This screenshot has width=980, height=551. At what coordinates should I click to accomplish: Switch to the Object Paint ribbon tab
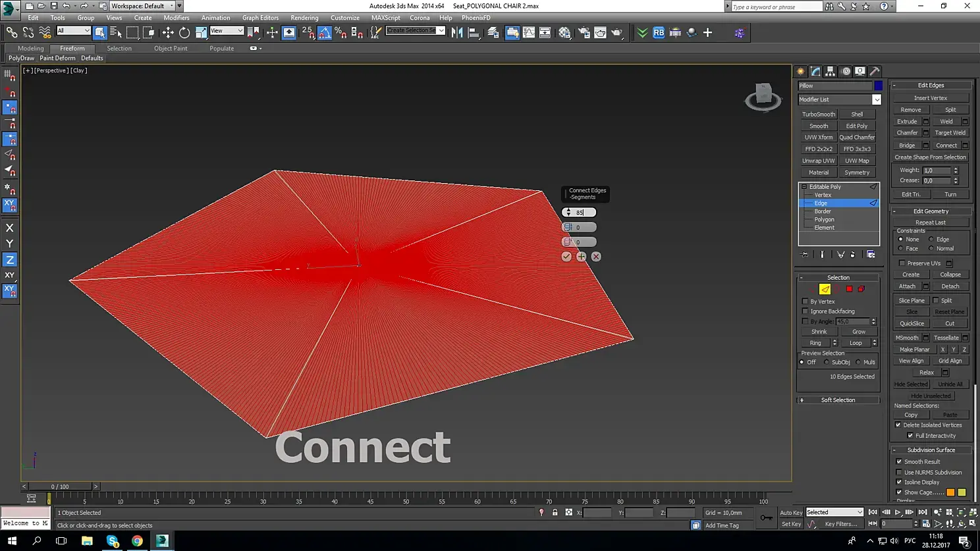pos(171,48)
